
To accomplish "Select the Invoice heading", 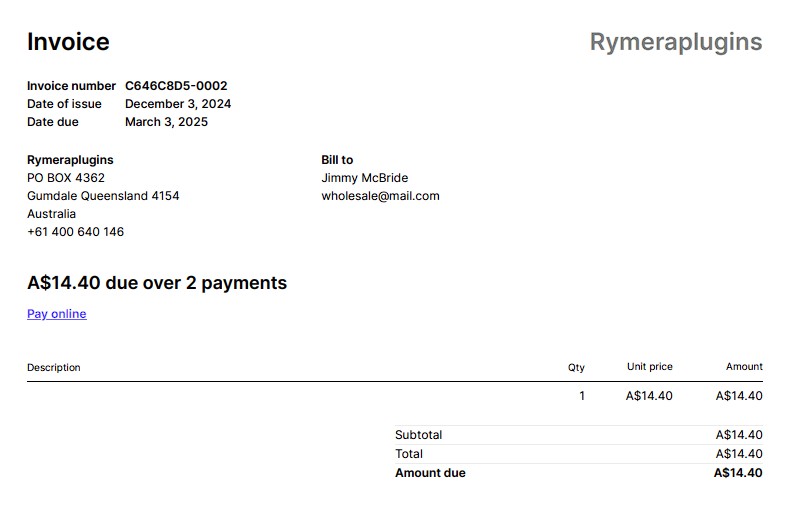I will click(68, 41).
